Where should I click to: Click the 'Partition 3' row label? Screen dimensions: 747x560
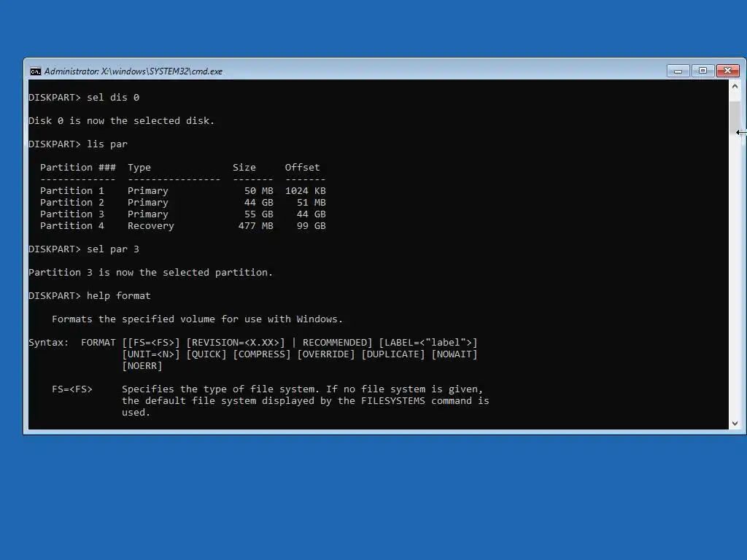72,214
